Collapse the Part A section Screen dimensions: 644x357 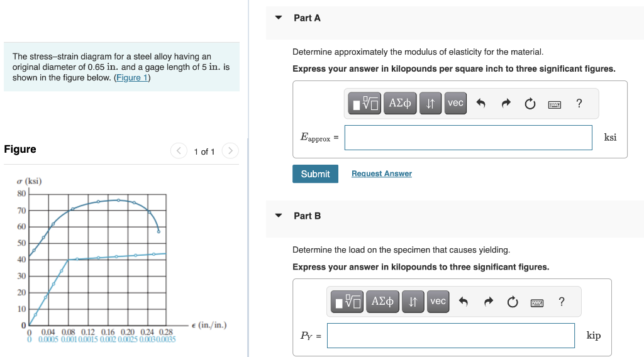point(279,18)
